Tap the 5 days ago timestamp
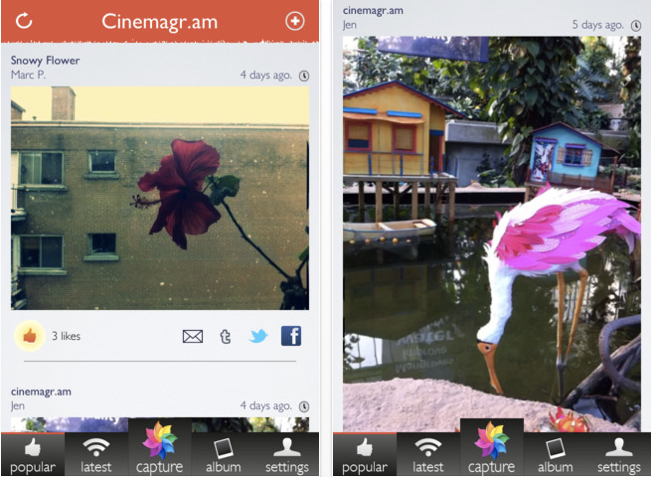The height and width of the screenshot is (477, 651). [x=598, y=25]
